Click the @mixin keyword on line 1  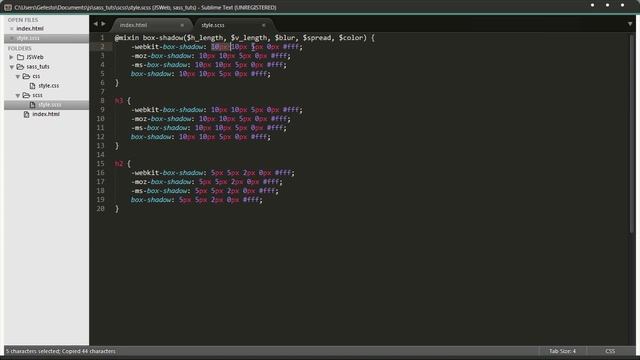(127, 38)
